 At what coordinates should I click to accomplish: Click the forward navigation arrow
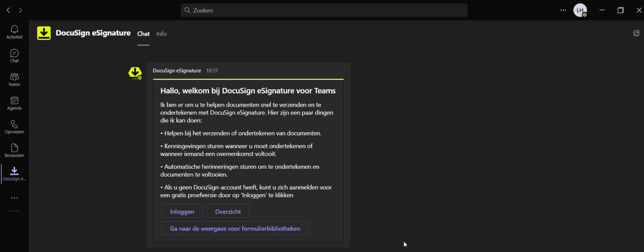click(x=20, y=10)
